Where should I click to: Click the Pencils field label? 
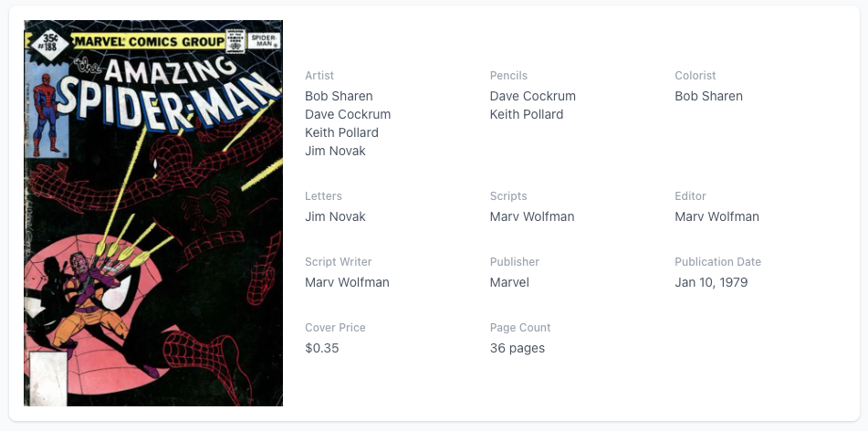[508, 76]
